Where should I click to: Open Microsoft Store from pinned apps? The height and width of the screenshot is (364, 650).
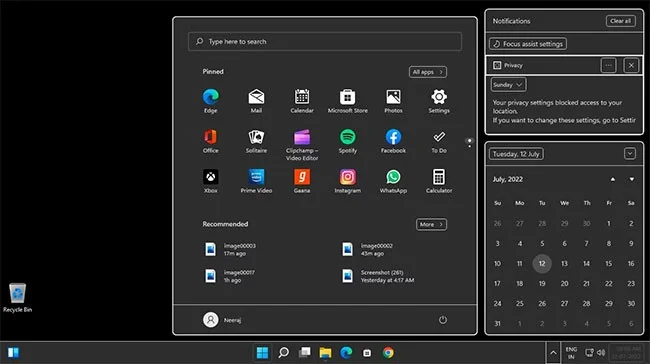coord(347,101)
